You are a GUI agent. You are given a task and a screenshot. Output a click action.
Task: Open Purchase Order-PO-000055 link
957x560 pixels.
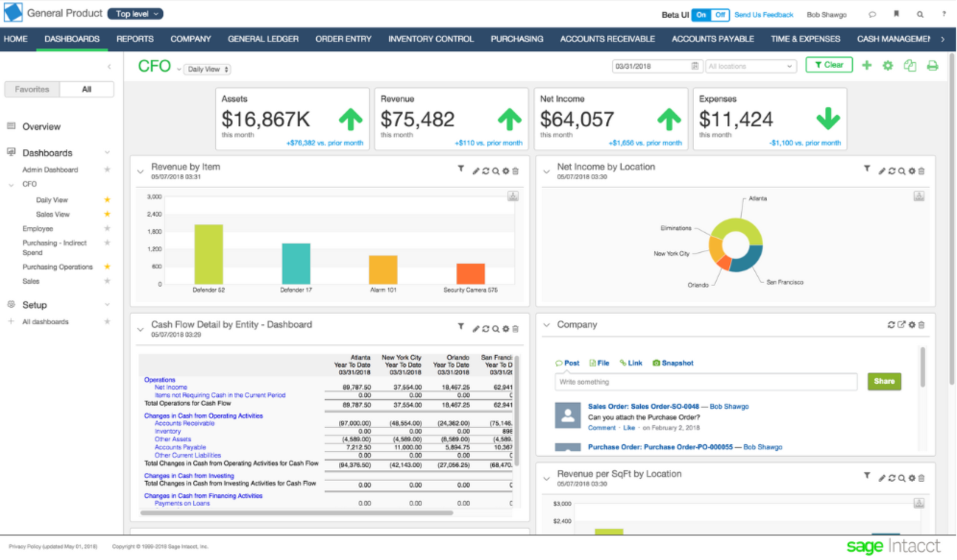[x=660, y=447]
